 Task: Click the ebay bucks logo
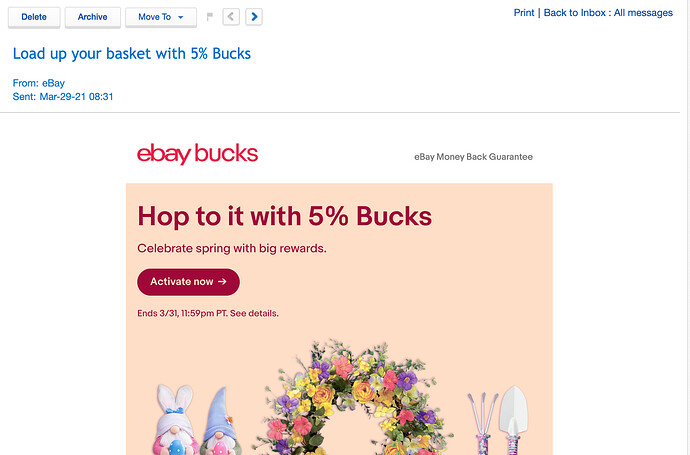click(x=197, y=154)
